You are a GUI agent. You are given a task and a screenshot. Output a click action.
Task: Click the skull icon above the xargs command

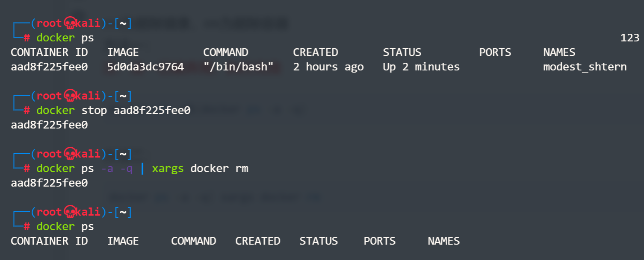pos(69,154)
